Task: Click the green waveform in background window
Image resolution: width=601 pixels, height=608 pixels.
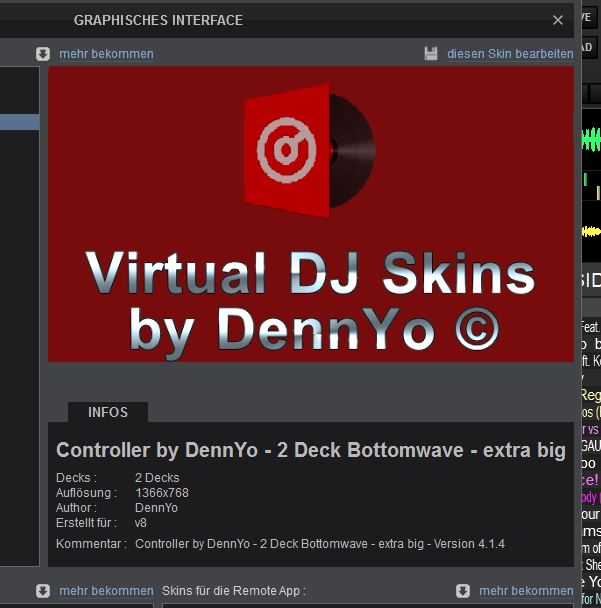Action: [x=591, y=140]
